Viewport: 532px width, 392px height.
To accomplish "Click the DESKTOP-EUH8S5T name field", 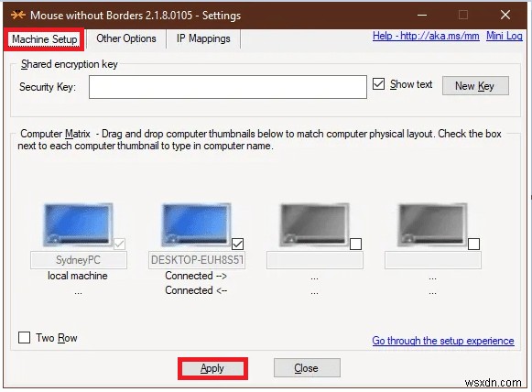I will (x=197, y=260).
